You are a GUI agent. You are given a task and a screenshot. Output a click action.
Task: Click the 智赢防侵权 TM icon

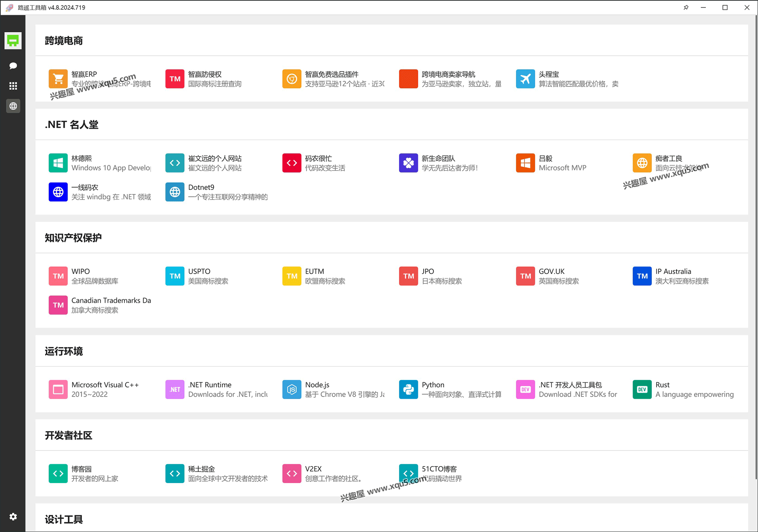tap(175, 79)
